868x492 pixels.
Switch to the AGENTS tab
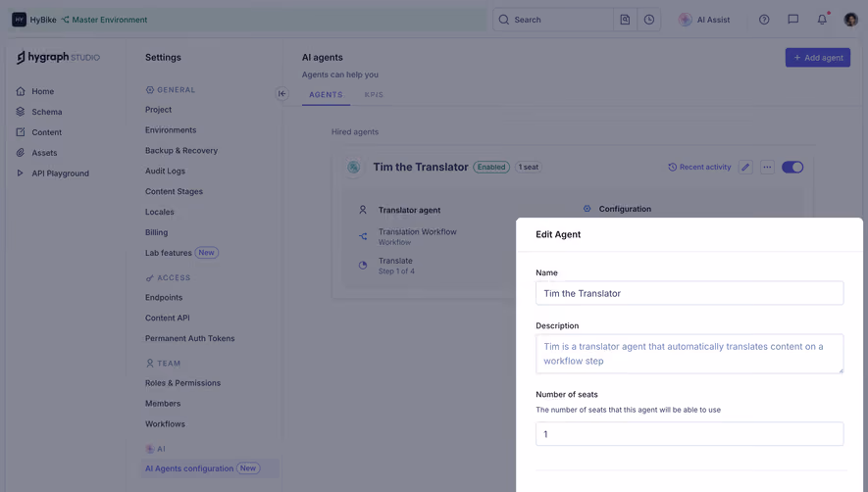click(326, 95)
